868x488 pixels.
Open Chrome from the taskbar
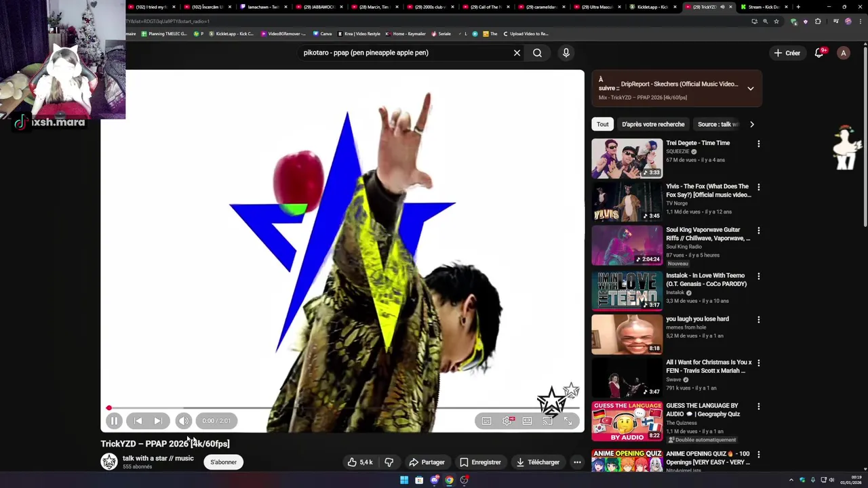(449, 480)
